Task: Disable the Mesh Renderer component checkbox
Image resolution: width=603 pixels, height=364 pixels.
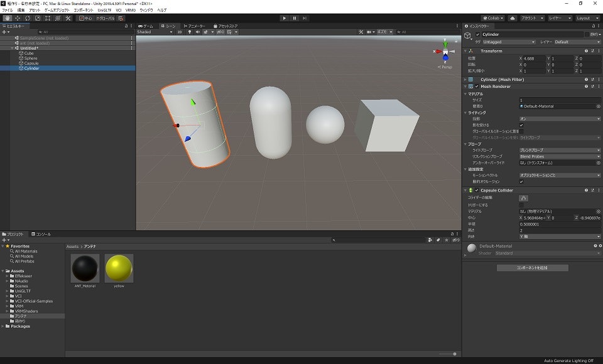Action: coord(477,87)
